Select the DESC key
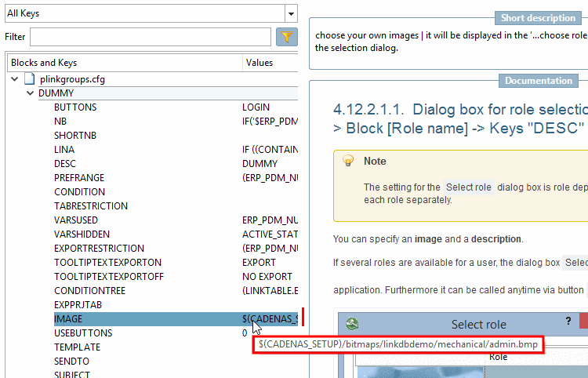The image size is (588, 378). (x=65, y=164)
